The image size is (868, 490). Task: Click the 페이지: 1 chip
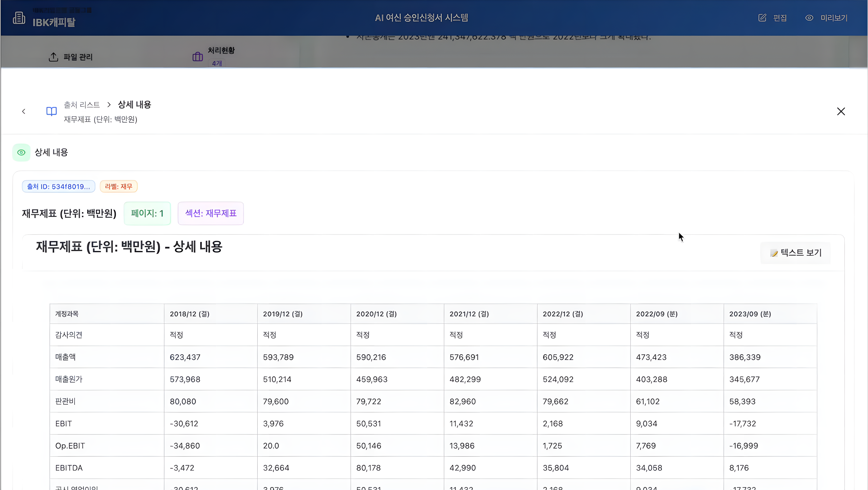tap(147, 213)
